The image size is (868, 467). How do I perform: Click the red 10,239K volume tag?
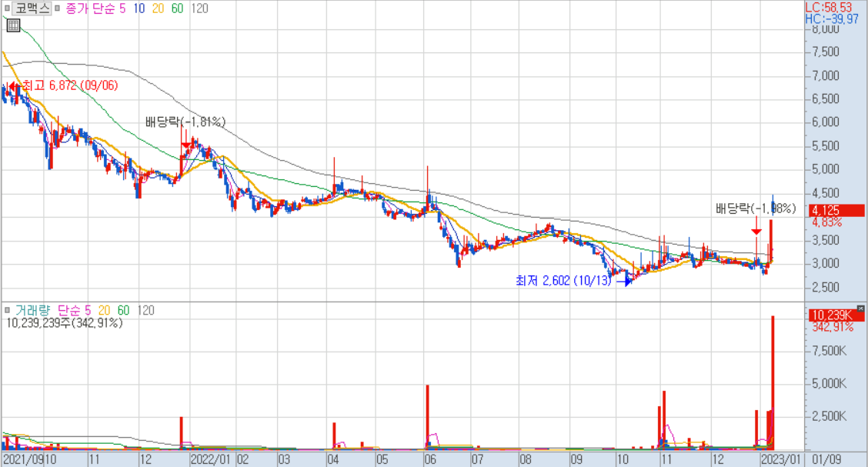click(836, 315)
